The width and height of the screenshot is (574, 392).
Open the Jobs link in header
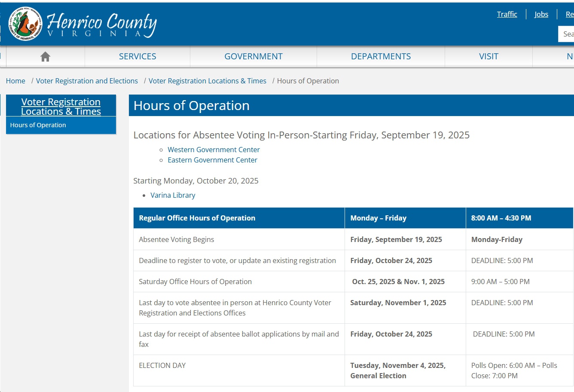(541, 14)
